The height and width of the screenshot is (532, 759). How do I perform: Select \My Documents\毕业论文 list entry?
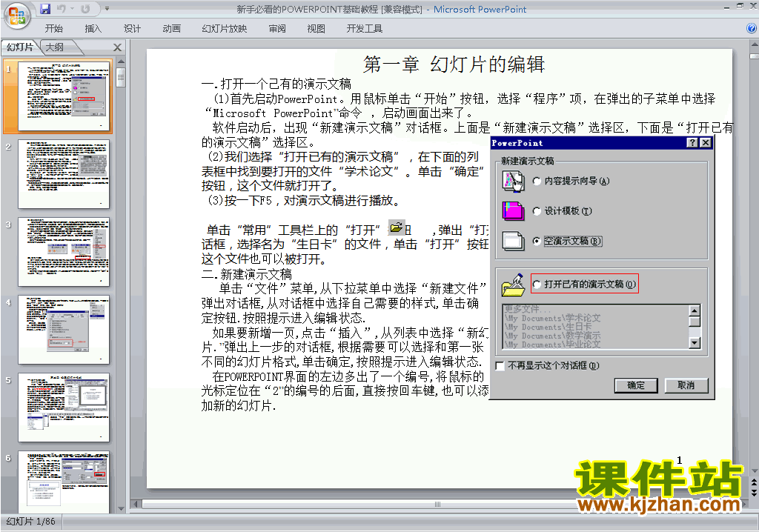tap(552, 345)
